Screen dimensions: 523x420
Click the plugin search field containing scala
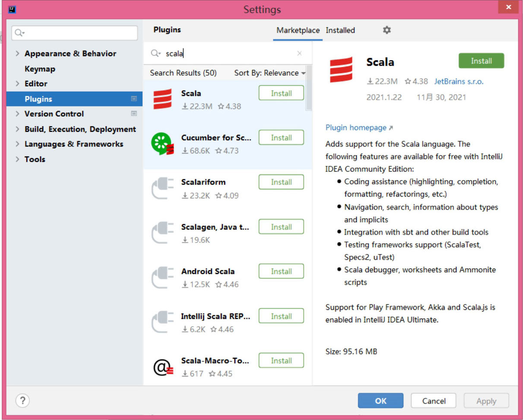(x=229, y=54)
